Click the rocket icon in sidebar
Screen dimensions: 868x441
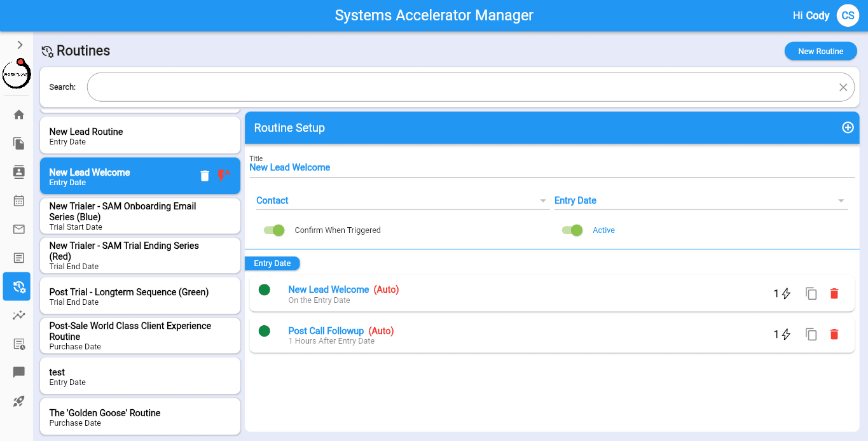[x=19, y=401]
